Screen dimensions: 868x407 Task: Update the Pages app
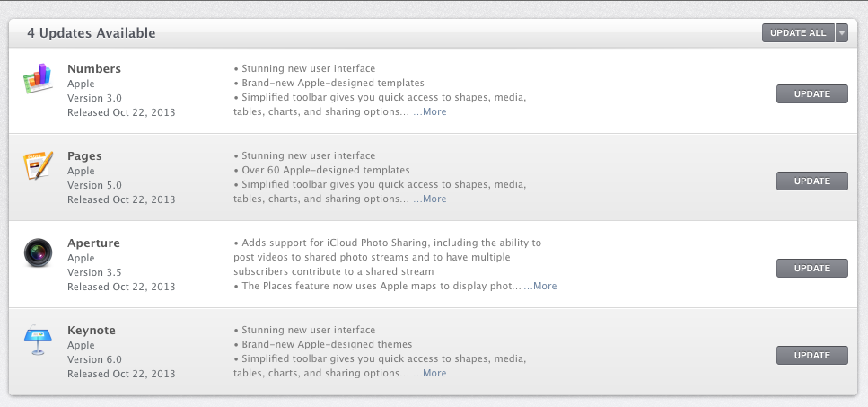pyautogui.click(x=811, y=181)
